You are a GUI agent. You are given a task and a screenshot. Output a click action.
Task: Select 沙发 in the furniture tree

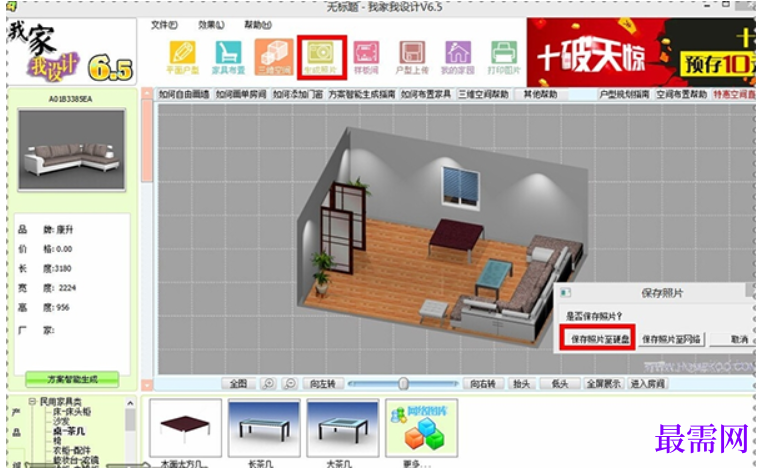(62, 421)
